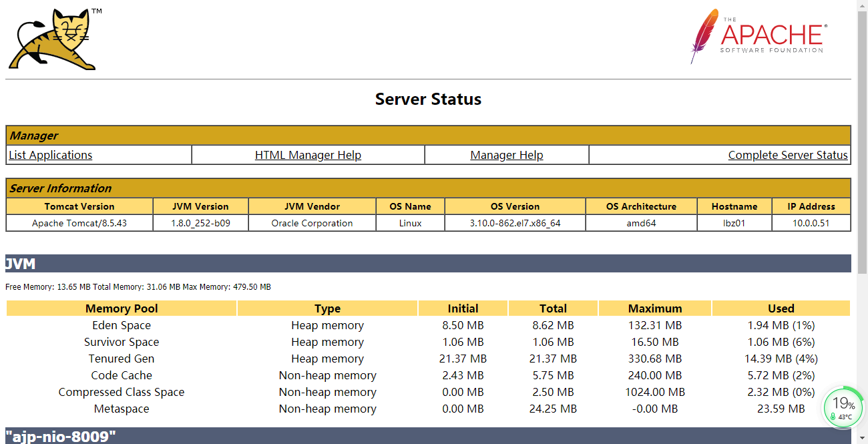The width and height of the screenshot is (868, 444).
Task: Click the Maximum column header
Action: [655, 308]
